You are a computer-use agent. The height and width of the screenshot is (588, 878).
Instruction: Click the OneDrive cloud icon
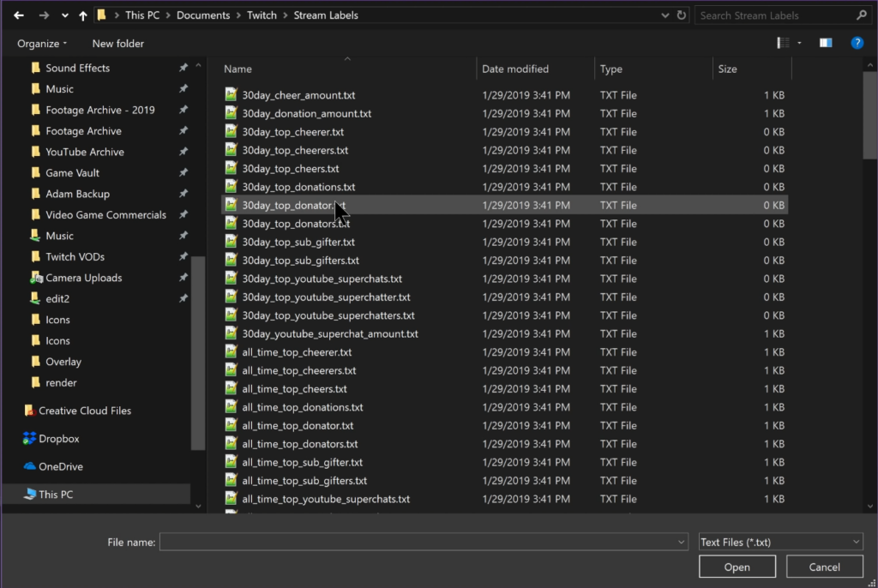click(x=29, y=466)
